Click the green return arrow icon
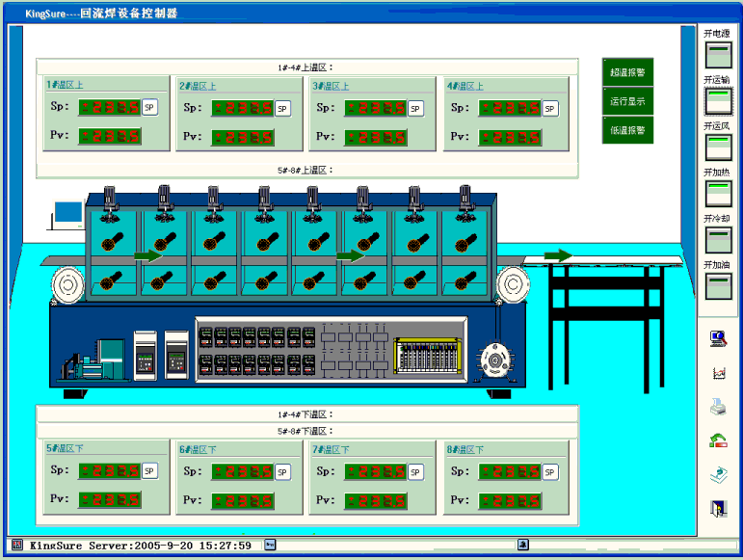 point(718,440)
